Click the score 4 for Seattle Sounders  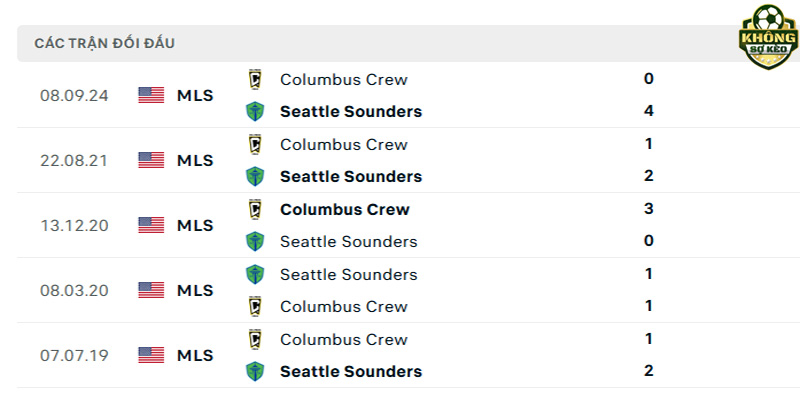tap(648, 111)
